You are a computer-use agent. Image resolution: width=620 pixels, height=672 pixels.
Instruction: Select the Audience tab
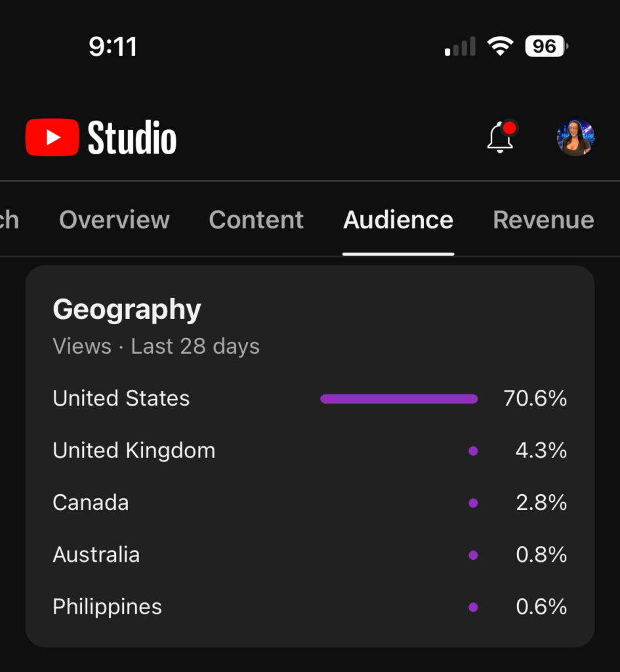(x=398, y=220)
